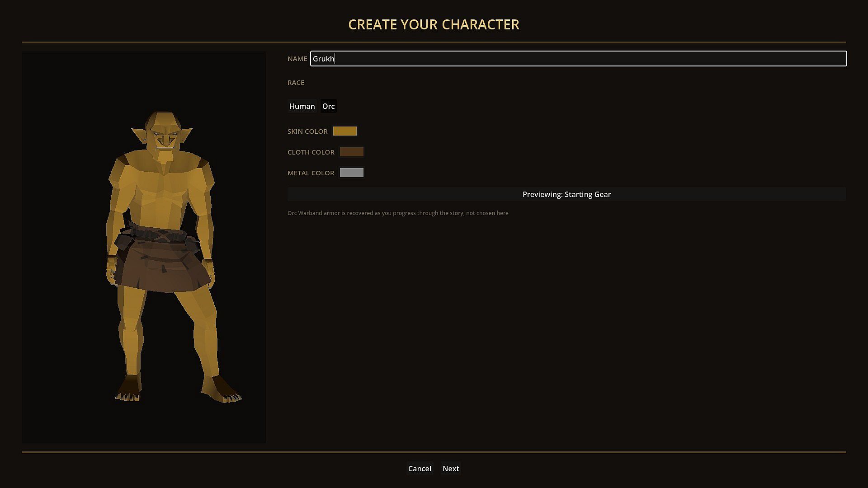The width and height of the screenshot is (868, 488).
Task: Open the cloth color swatch picker
Action: click(x=352, y=152)
